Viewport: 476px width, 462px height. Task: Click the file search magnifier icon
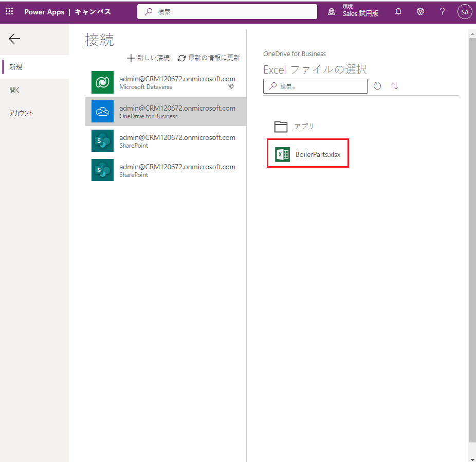point(273,86)
